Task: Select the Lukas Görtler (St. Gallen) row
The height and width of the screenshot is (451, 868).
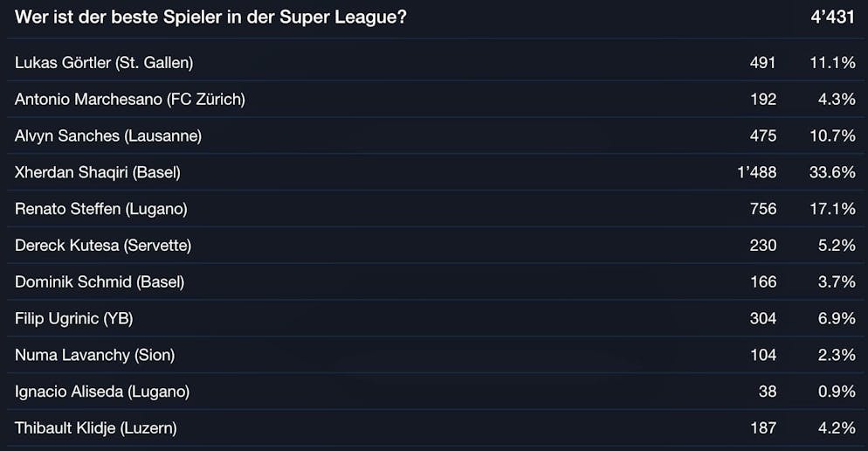Action: click(x=104, y=62)
